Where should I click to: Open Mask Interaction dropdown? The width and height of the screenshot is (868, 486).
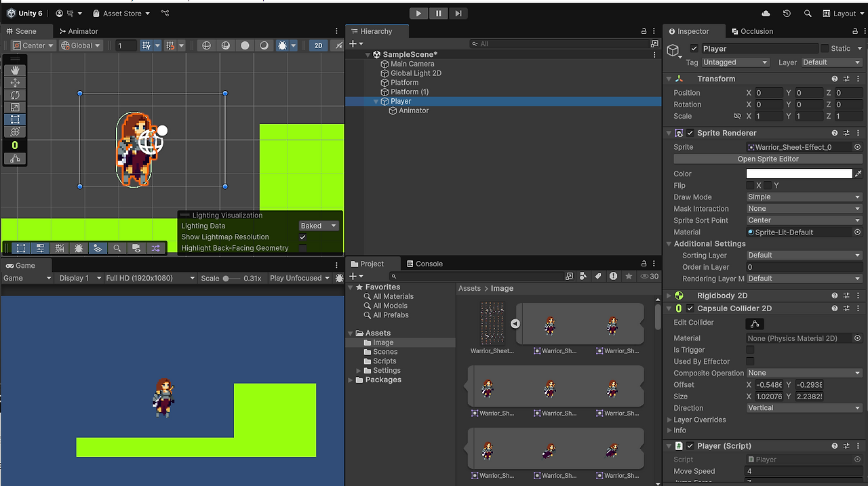point(804,209)
